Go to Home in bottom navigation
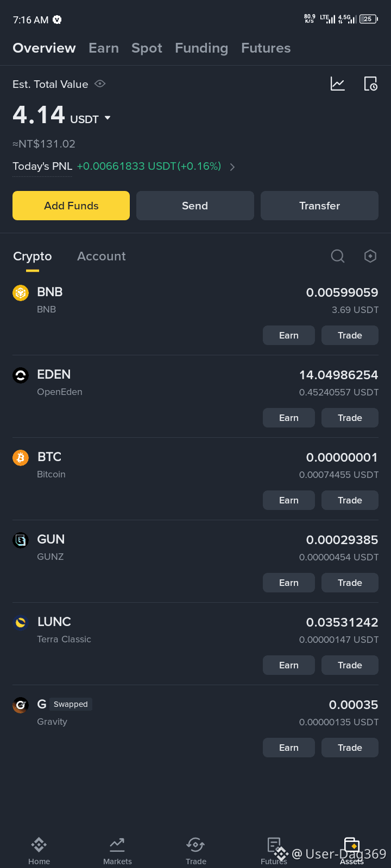This screenshot has height=868, width=391. click(39, 851)
